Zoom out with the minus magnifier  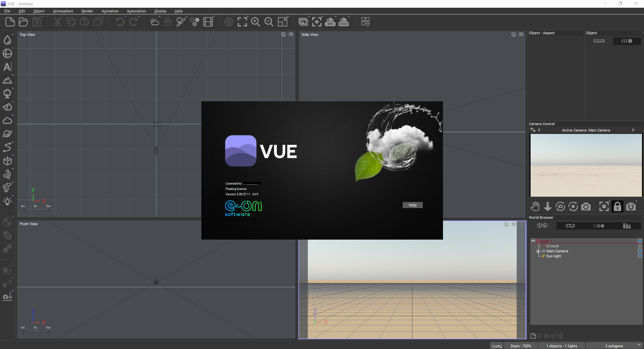pos(269,22)
